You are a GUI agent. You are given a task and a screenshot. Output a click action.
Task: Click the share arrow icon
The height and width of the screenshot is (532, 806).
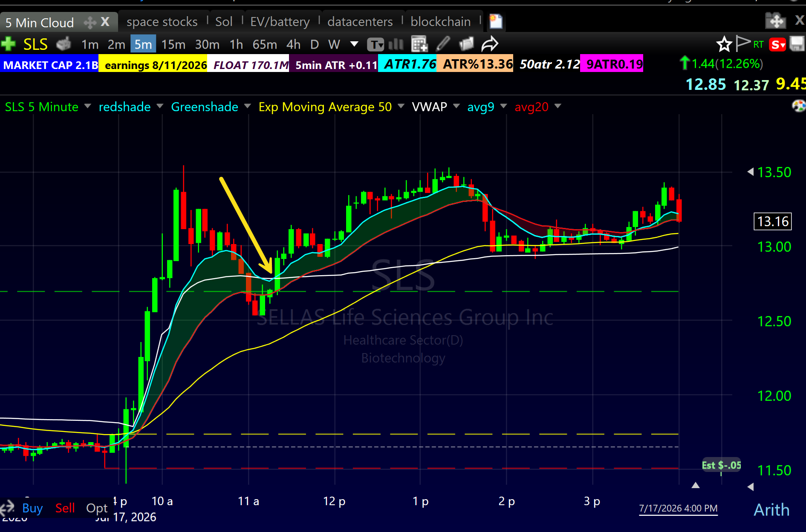(x=490, y=44)
